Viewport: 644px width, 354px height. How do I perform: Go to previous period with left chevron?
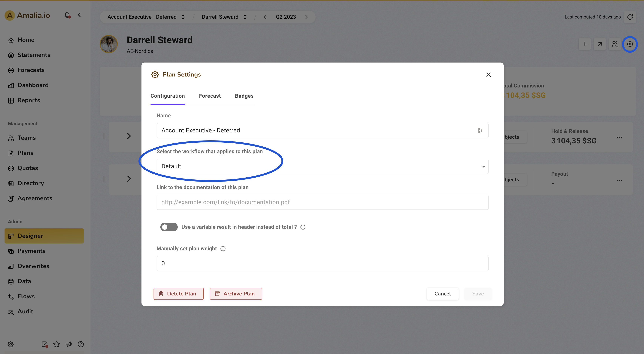[x=265, y=17]
